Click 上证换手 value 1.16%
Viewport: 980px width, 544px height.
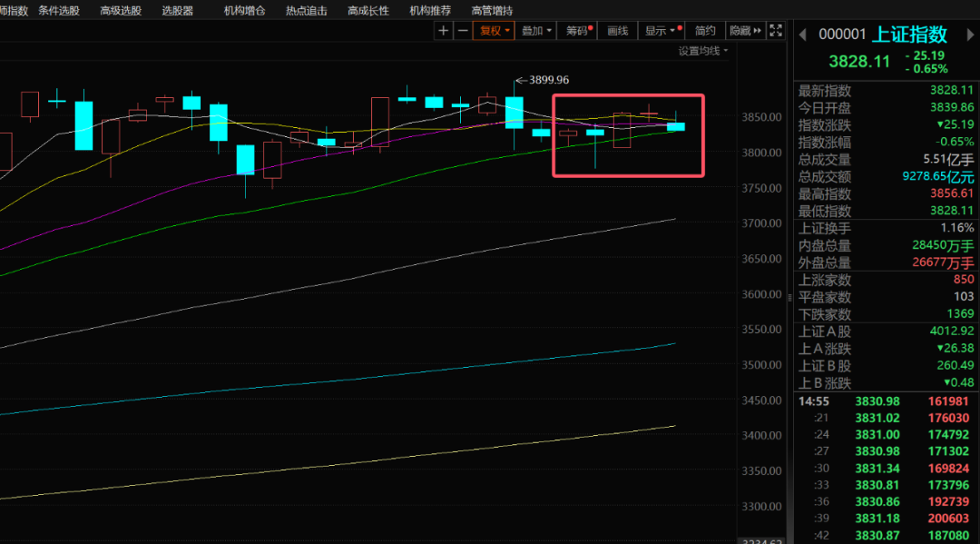click(957, 228)
